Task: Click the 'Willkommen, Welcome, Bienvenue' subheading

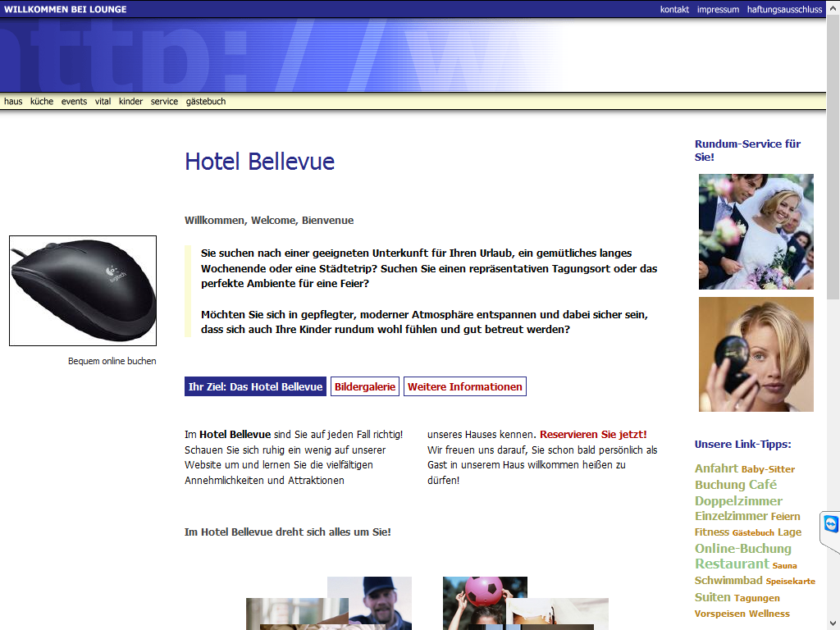Action: [x=269, y=220]
